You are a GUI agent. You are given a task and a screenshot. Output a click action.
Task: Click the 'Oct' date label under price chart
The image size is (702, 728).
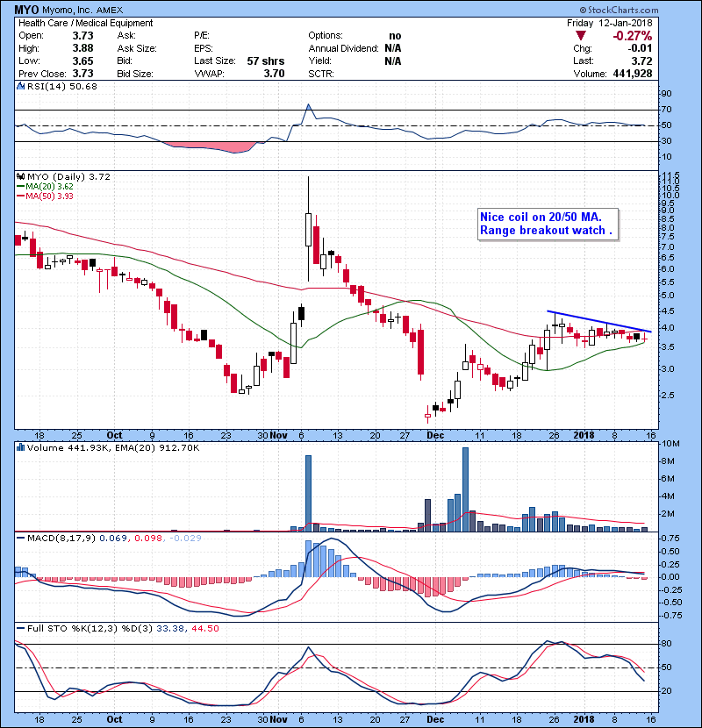114,436
